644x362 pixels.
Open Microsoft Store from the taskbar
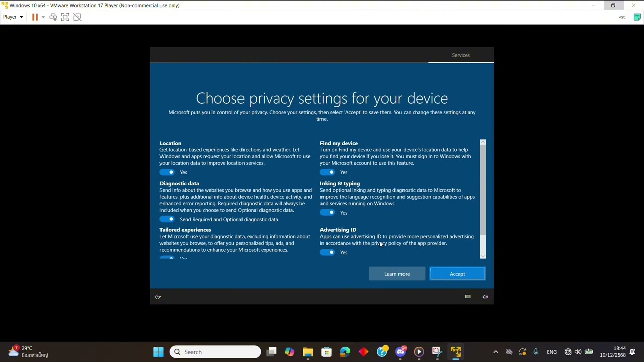[x=327, y=352]
